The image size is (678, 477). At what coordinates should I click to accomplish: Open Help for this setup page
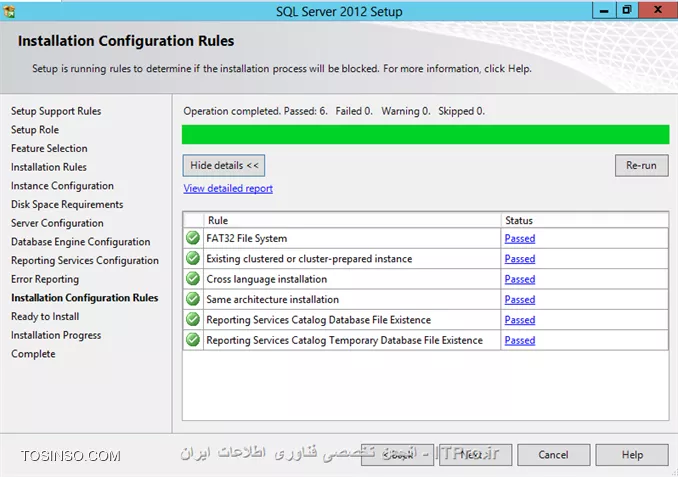pos(632,455)
